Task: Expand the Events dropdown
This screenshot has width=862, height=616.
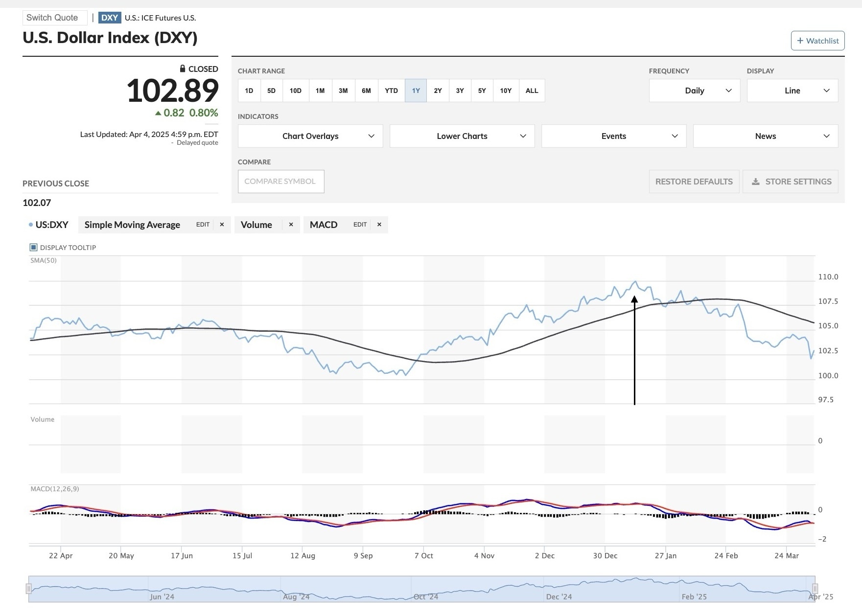Action: pyautogui.click(x=614, y=136)
